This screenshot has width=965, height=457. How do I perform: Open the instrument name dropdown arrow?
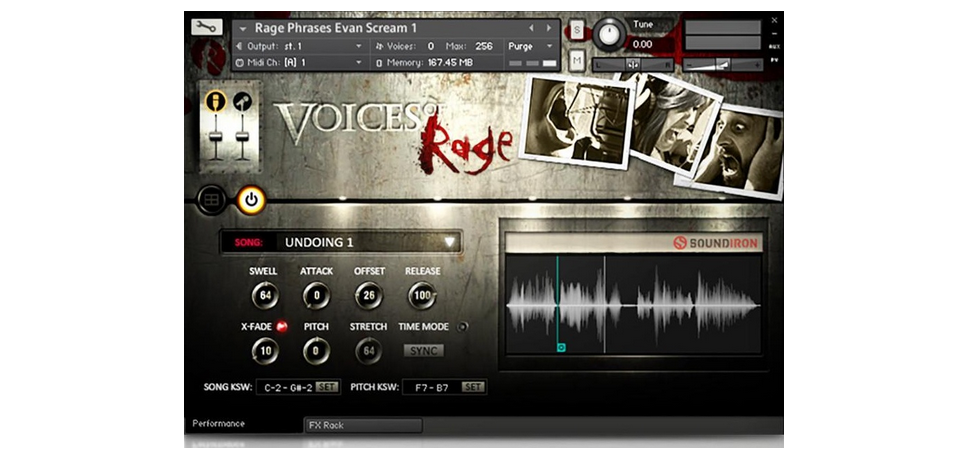(x=243, y=29)
